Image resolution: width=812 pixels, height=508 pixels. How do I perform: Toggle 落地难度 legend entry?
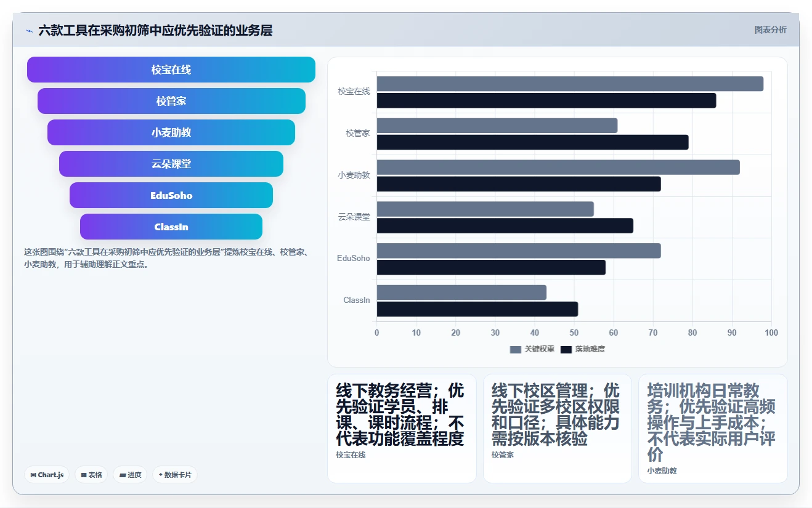click(583, 349)
